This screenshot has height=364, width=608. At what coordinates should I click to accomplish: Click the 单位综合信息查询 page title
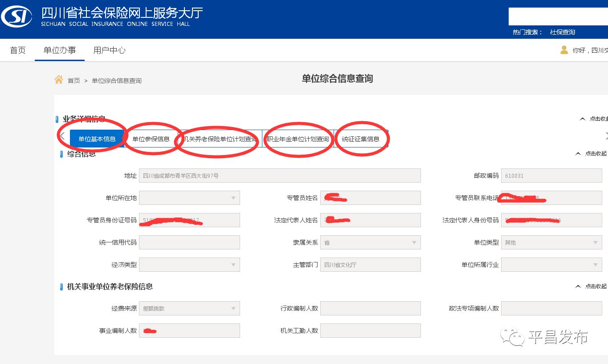coord(337,79)
